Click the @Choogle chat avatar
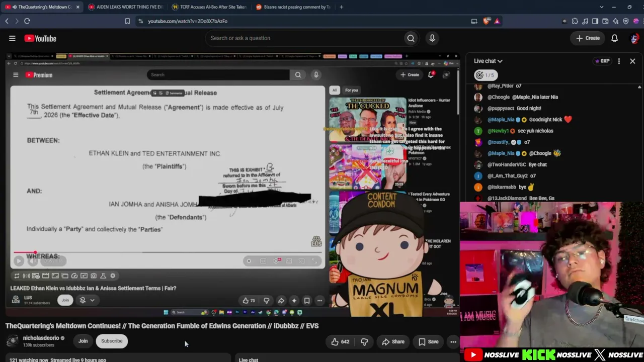This screenshot has width=644, height=362. pyautogui.click(x=478, y=97)
